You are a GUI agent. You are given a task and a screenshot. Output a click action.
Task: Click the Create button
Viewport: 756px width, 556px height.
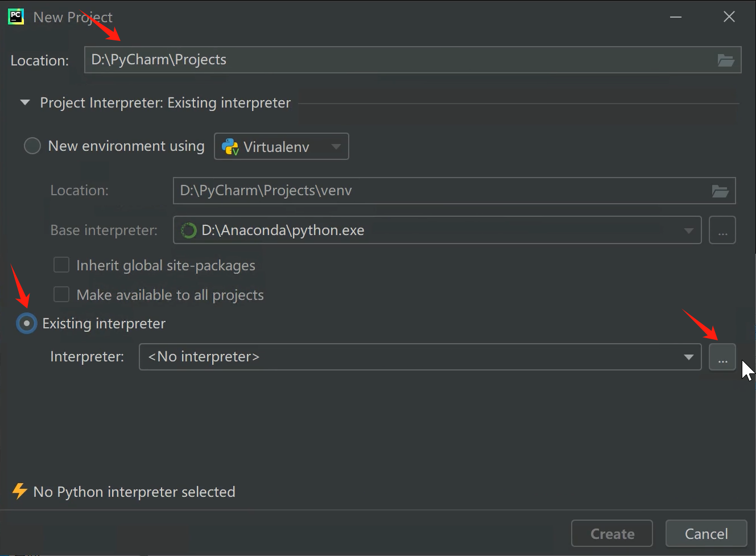tap(612, 533)
